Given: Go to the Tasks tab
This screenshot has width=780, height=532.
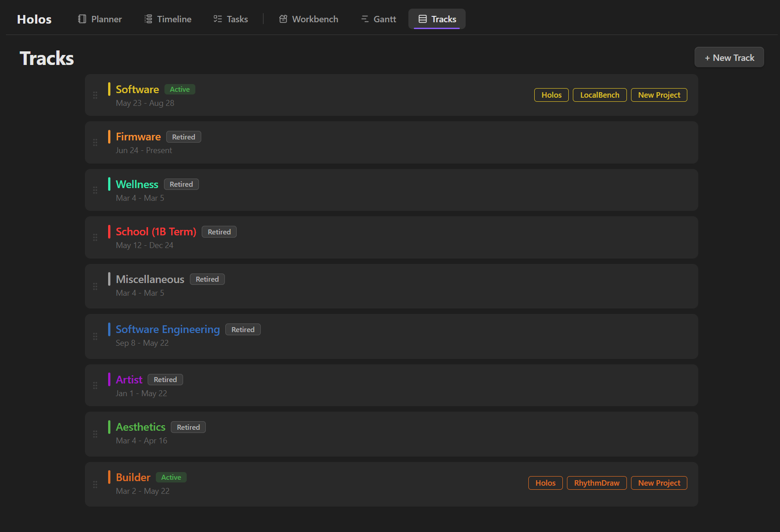Looking at the screenshot, I should [x=231, y=19].
